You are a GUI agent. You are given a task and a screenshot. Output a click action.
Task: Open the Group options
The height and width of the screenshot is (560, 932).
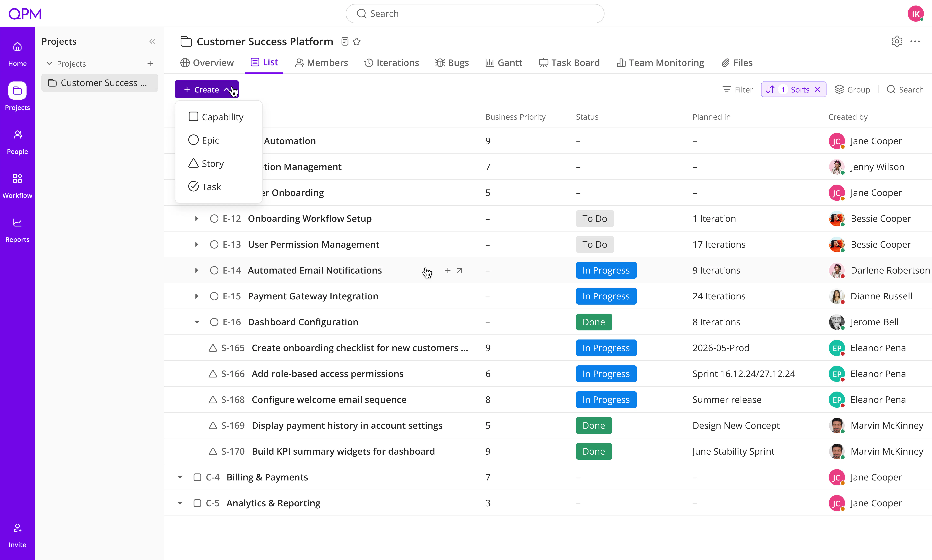(852, 89)
